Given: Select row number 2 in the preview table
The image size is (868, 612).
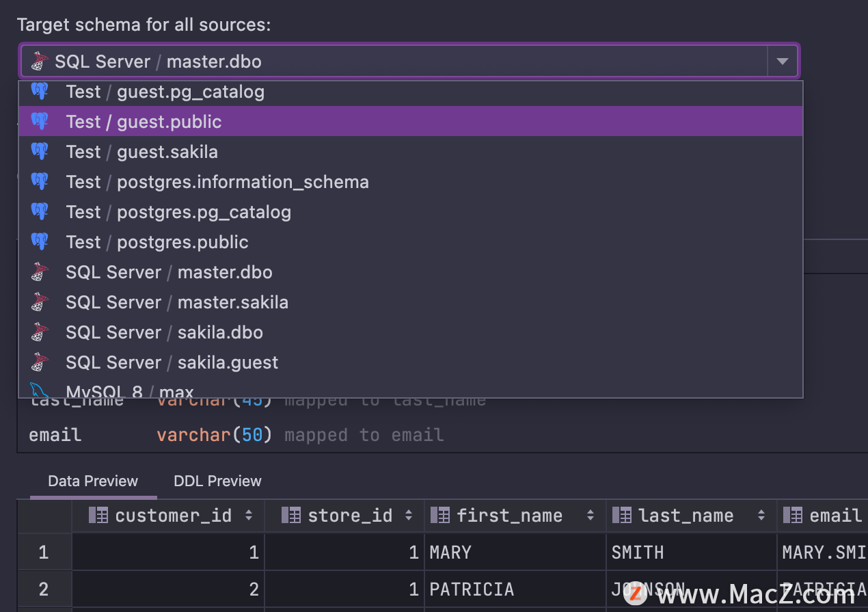Looking at the screenshot, I should click(x=44, y=589).
